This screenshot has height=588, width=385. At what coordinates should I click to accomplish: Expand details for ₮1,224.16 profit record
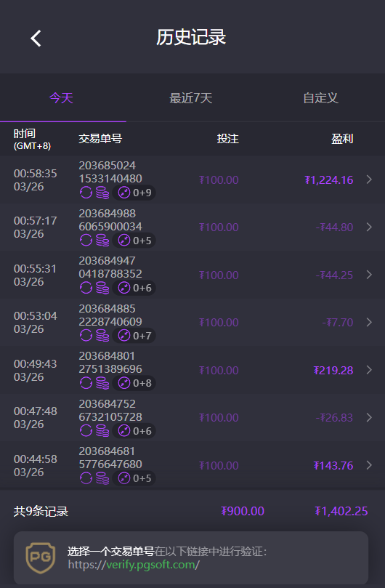coord(369,180)
